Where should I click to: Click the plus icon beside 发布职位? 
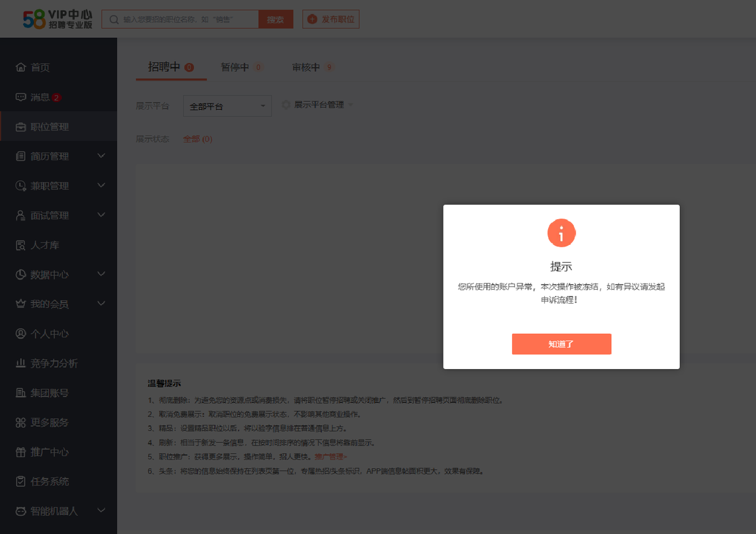tap(312, 20)
